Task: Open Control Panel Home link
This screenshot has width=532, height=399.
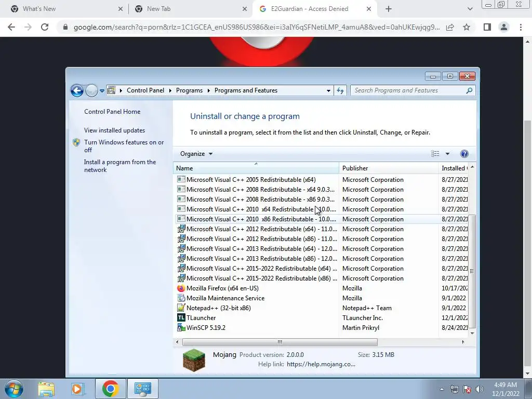Action: click(x=112, y=112)
